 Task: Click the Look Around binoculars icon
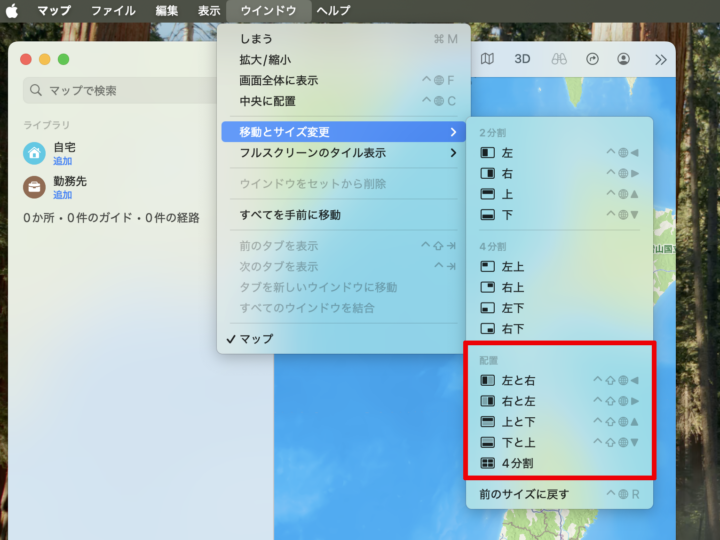[559, 59]
